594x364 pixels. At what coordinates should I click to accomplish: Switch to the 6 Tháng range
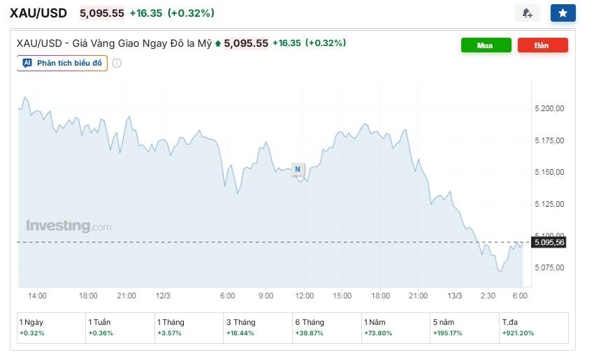tap(326, 327)
